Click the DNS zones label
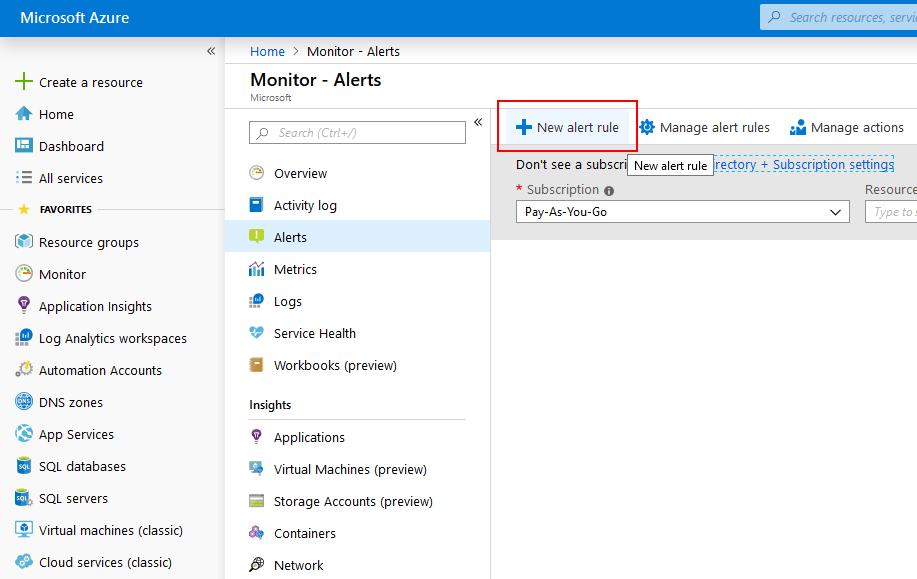The height and width of the screenshot is (579, 917). [x=71, y=402]
